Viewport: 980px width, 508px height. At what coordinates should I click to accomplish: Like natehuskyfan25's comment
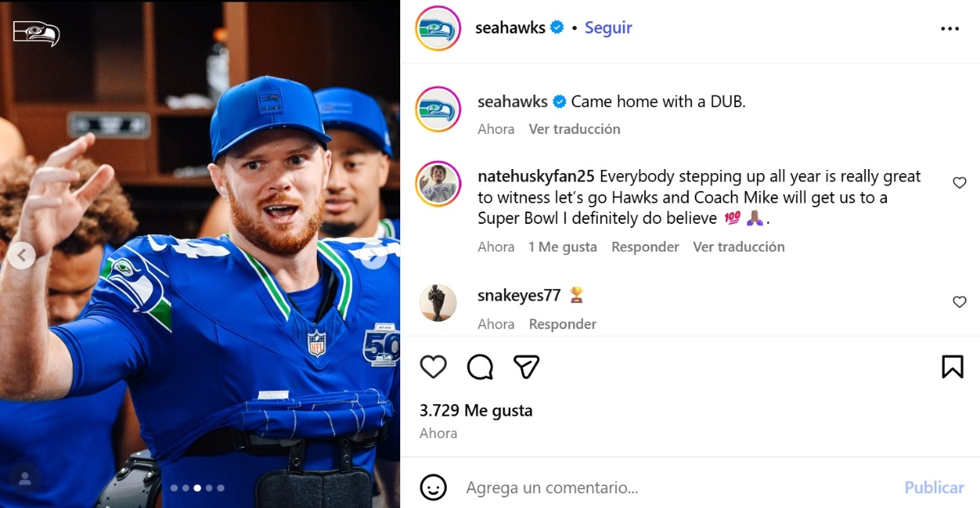(960, 183)
